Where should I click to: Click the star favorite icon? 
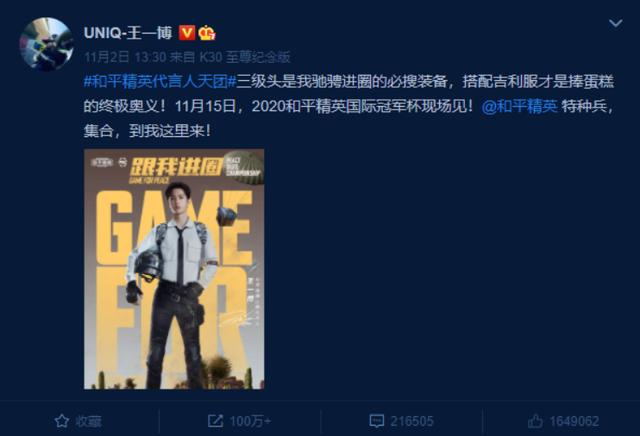(x=62, y=421)
